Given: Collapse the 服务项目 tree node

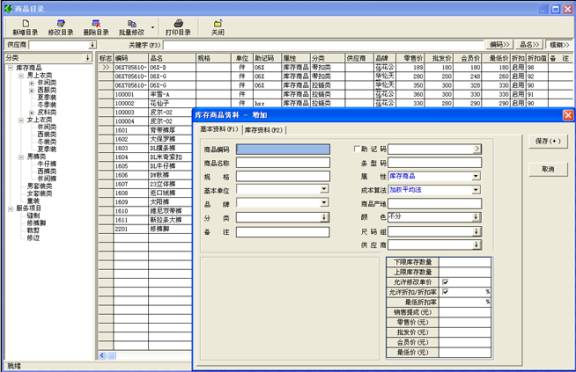Looking at the screenshot, I should pyautogui.click(x=10, y=209).
